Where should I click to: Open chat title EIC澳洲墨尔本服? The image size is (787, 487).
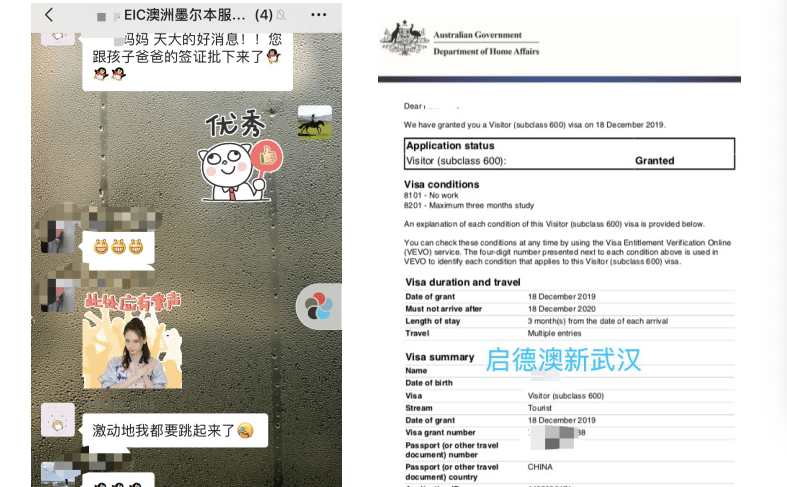click(x=184, y=15)
